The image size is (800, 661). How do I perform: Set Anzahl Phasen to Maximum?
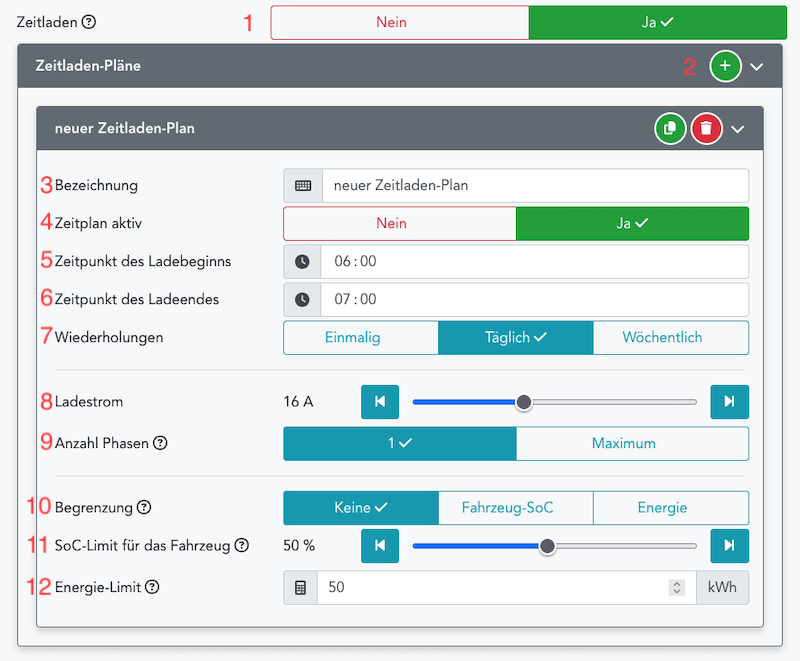[x=632, y=443]
